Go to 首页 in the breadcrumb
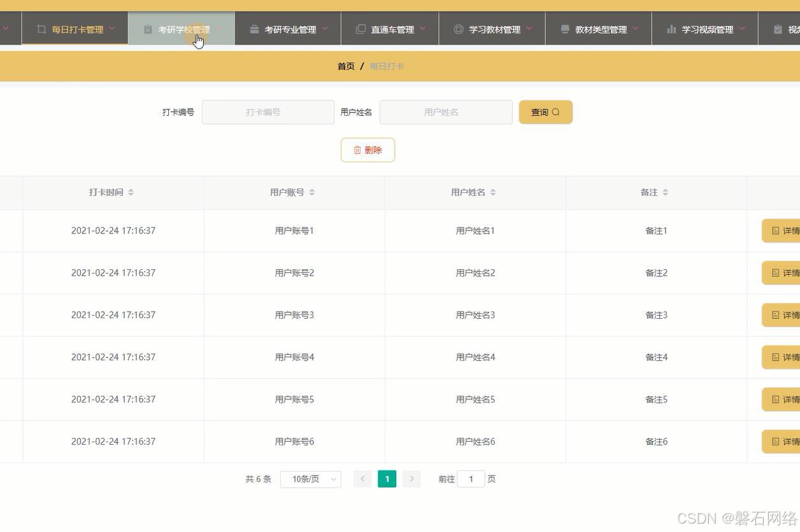The height and width of the screenshot is (532, 800). coord(346,66)
